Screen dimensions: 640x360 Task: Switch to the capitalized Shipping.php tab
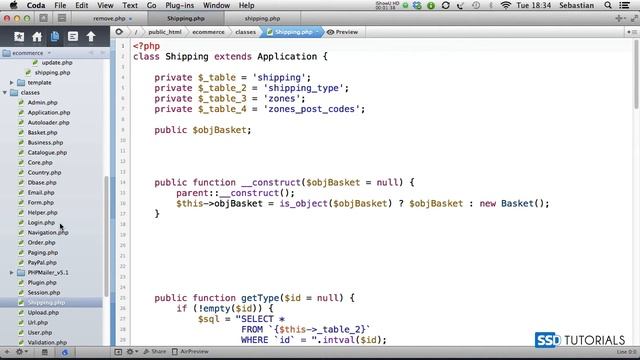(x=186, y=18)
